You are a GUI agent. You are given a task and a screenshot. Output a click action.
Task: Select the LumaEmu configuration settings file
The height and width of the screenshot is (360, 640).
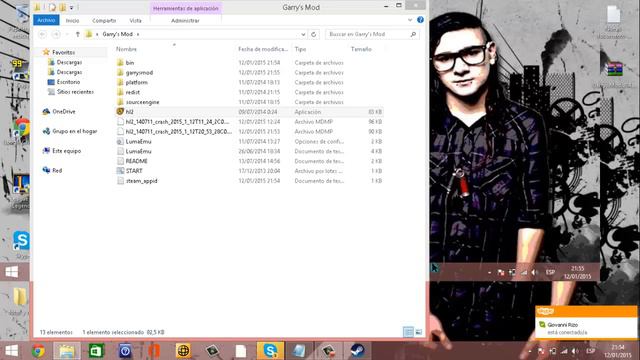tap(250, 141)
